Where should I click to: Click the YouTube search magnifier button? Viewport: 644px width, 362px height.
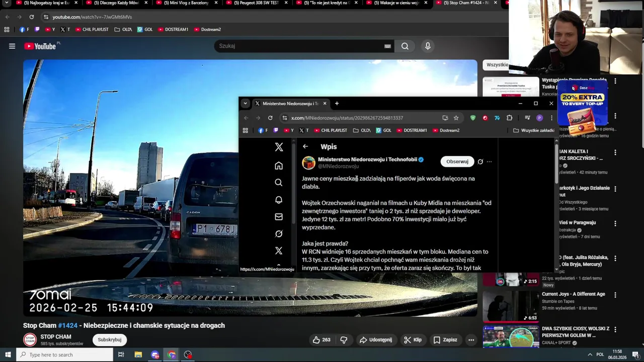[x=405, y=46]
